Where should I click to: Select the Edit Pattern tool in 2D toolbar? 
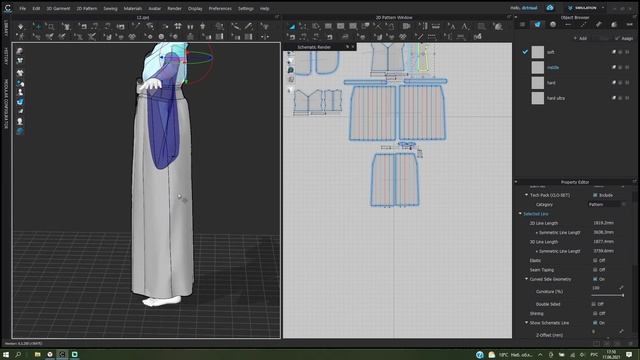point(303,27)
